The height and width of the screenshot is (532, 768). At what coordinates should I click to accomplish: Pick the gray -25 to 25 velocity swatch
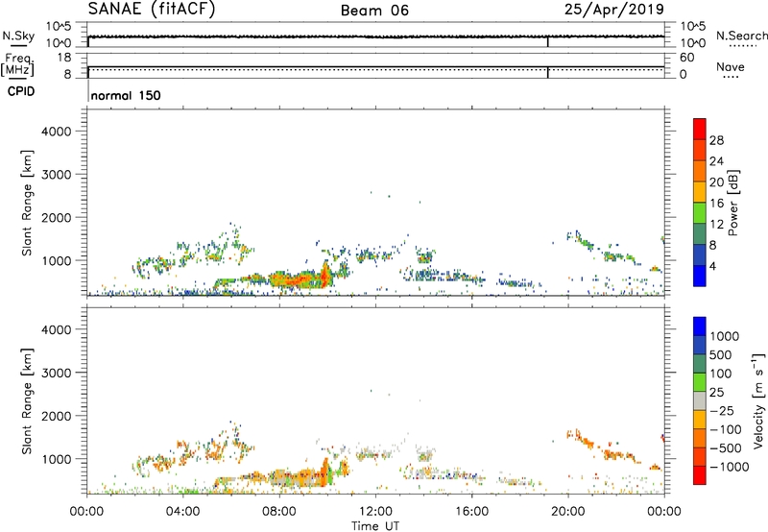pyautogui.click(x=700, y=401)
